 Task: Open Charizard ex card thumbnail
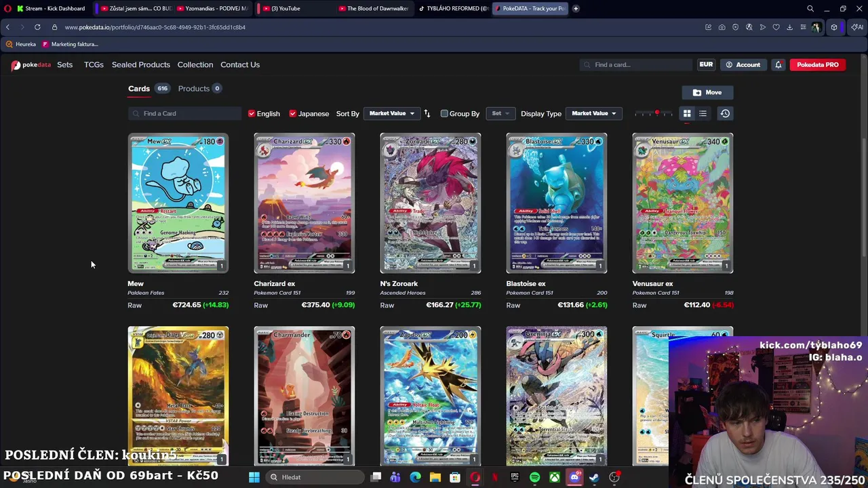(304, 203)
